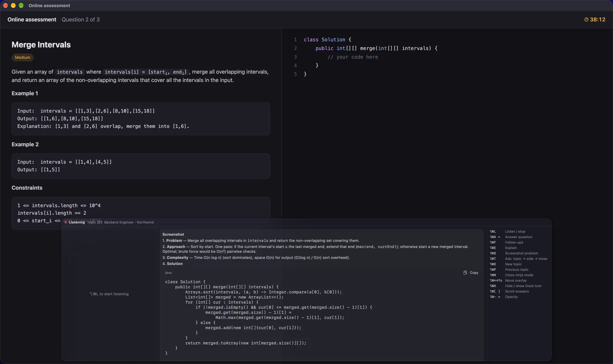Click the 'Constraints' heading
Viewport: 613px width, 364px height.
tap(27, 188)
